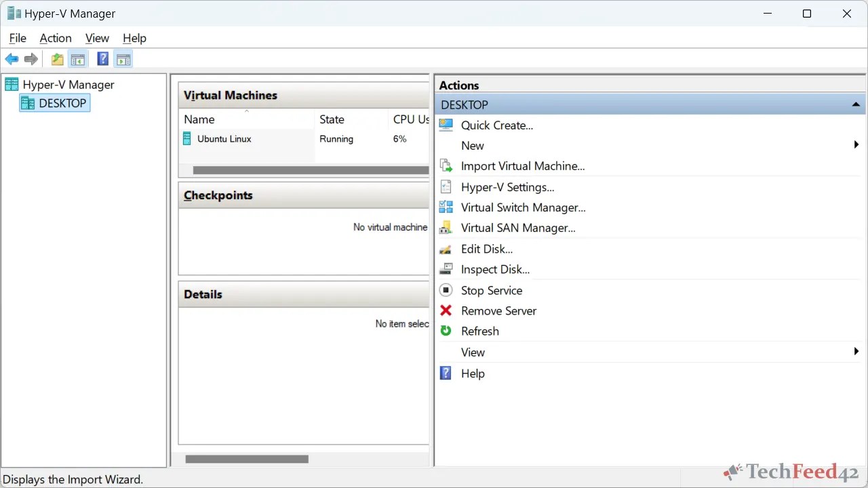Viewport: 868px width, 488px height.
Task: Click the Back arrow toolbar icon
Action: pos(12,60)
